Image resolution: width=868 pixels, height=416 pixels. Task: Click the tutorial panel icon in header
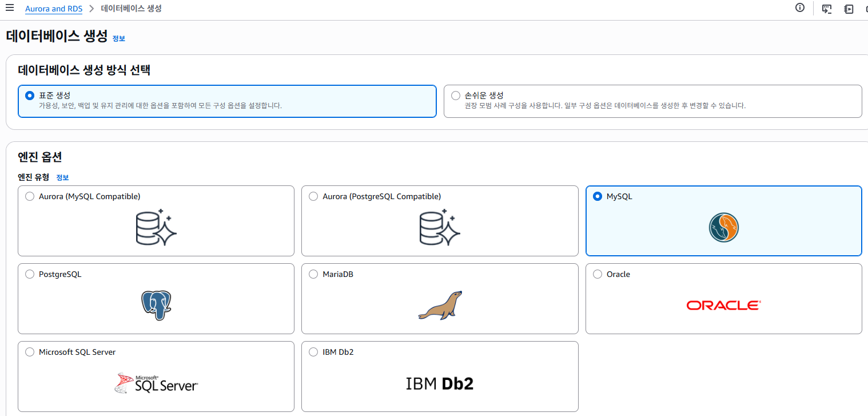pos(849,9)
